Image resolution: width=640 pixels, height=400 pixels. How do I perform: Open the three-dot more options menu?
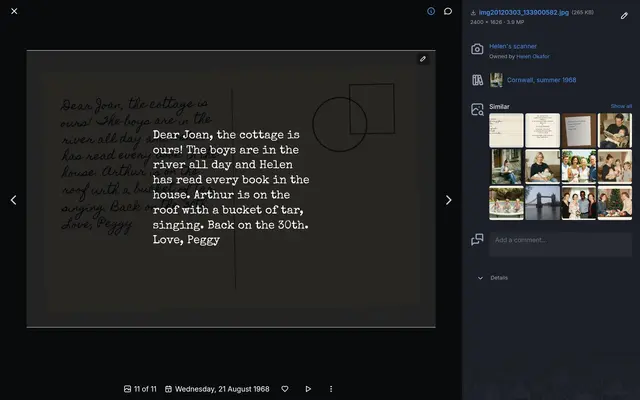click(x=331, y=389)
